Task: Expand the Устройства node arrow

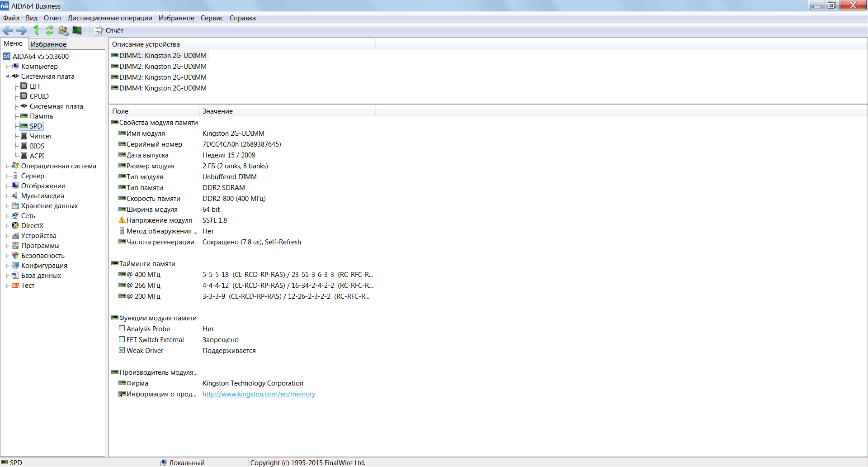Action: coord(7,236)
